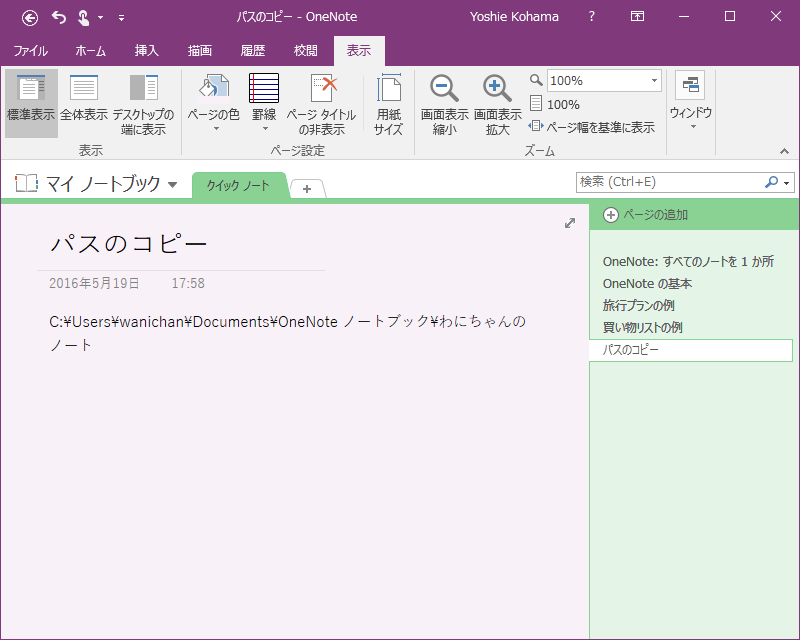Viewport: 800px width, 640px height.
Task: Switch to the ホーム tab
Action: coord(90,51)
